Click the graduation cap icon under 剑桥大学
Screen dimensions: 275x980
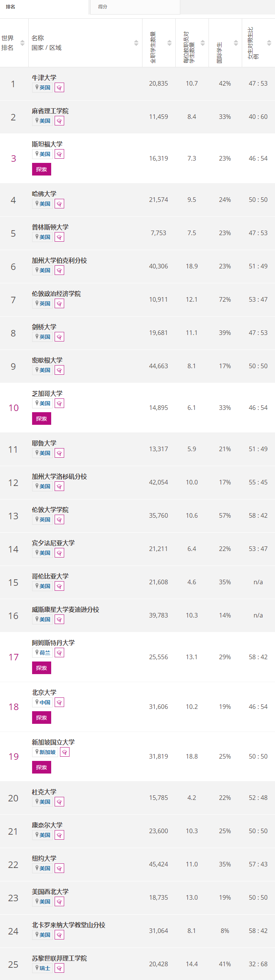(59, 337)
